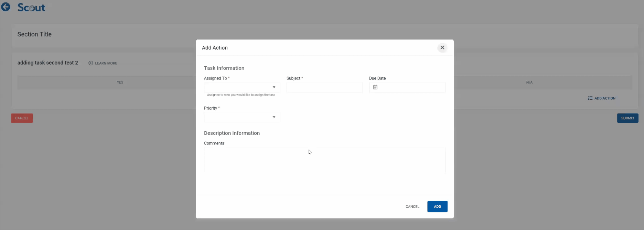This screenshot has width=644, height=230.
Task: Expand the Assigned To dropdown arrow
Action: click(274, 87)
